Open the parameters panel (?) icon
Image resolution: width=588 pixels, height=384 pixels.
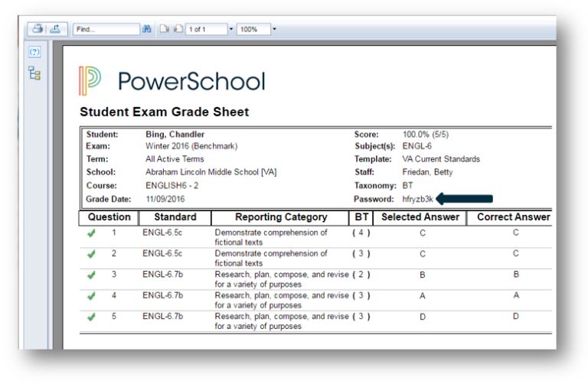point(34,52)
